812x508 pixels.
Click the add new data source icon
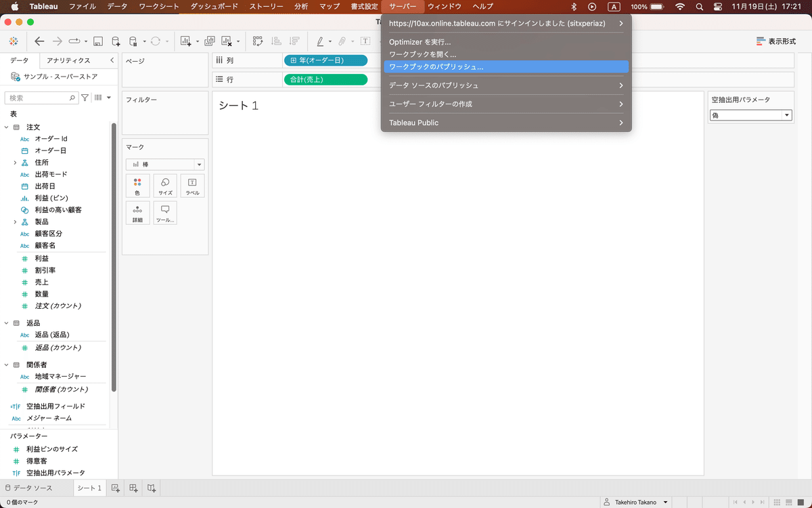pos(116,41)
